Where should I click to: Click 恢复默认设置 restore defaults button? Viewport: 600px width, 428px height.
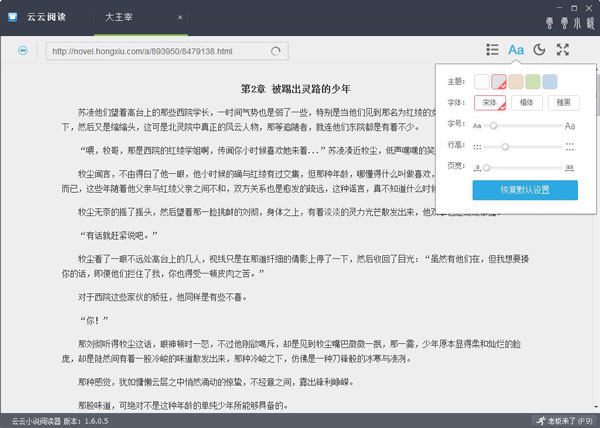pyautogui.click(x=525, y=190)
